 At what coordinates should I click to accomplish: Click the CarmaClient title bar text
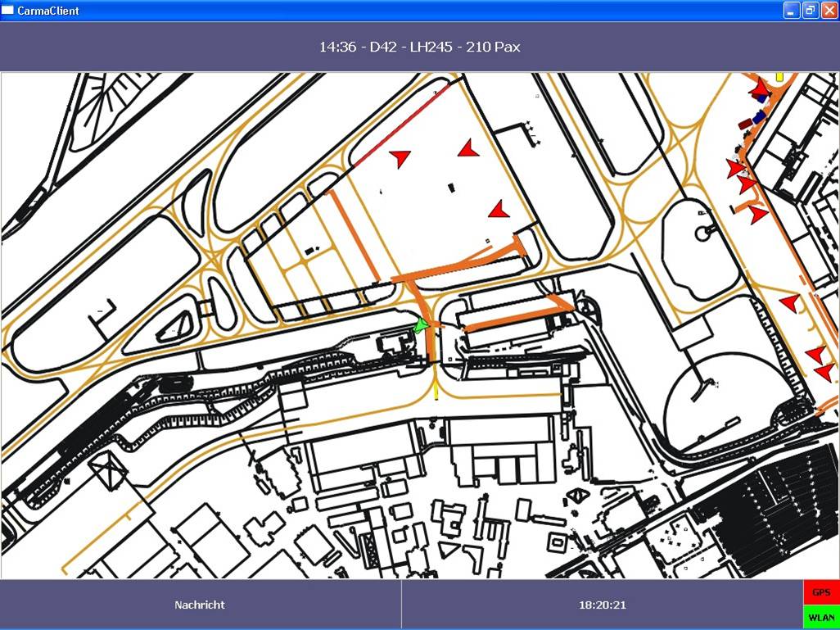tap(48, 11)
